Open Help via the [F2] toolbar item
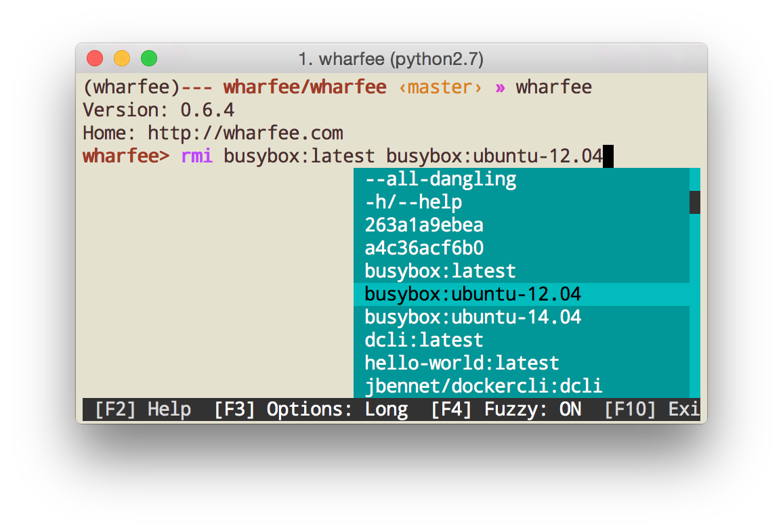Viewport: 783px width, 532px height. point(143,409)
